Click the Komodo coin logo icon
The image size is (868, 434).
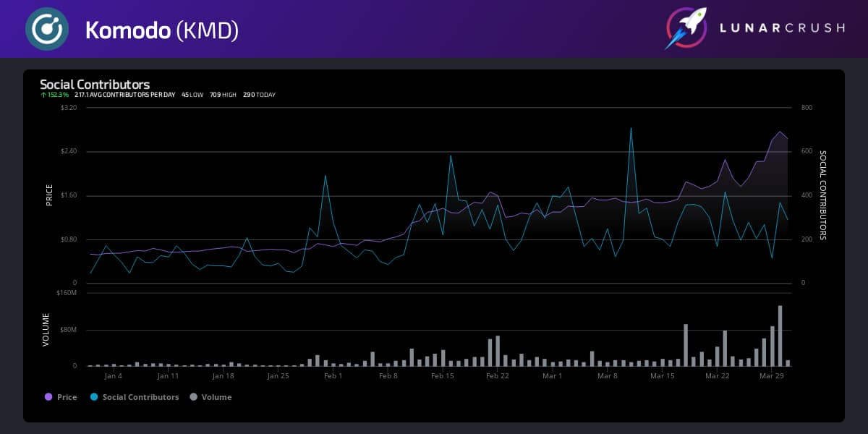[47, 29]
